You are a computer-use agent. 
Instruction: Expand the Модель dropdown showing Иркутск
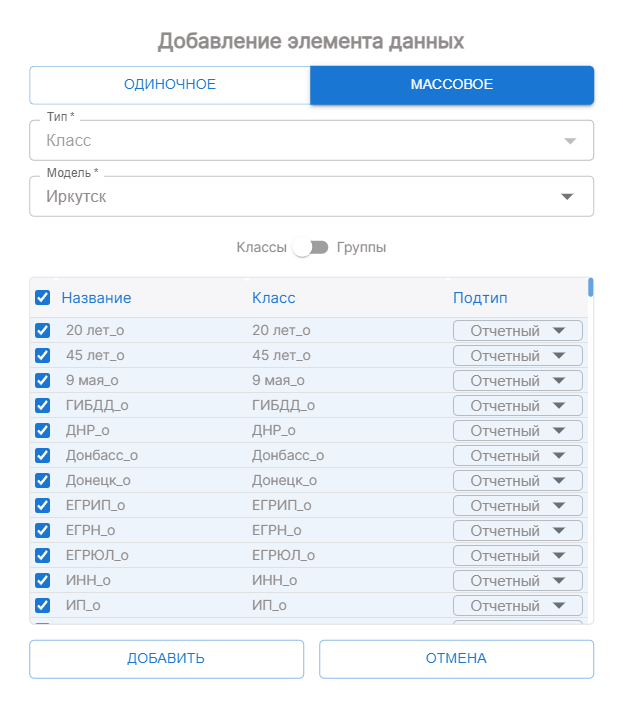coord(311,197)
